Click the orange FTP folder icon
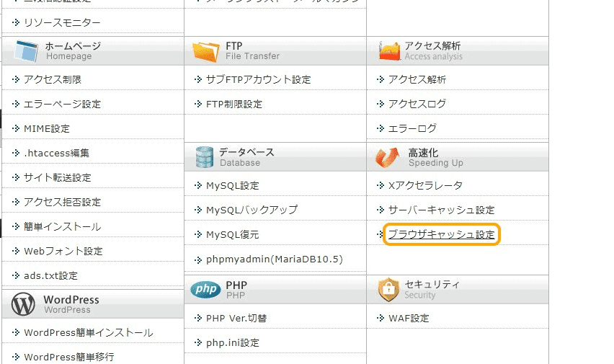Screen dimensions: 614x364 (x=206, y=51)
